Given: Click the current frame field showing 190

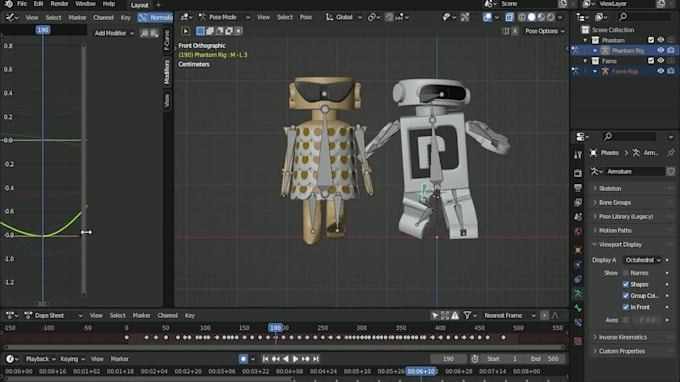Looking at the screenshot, I should (448, 359).
